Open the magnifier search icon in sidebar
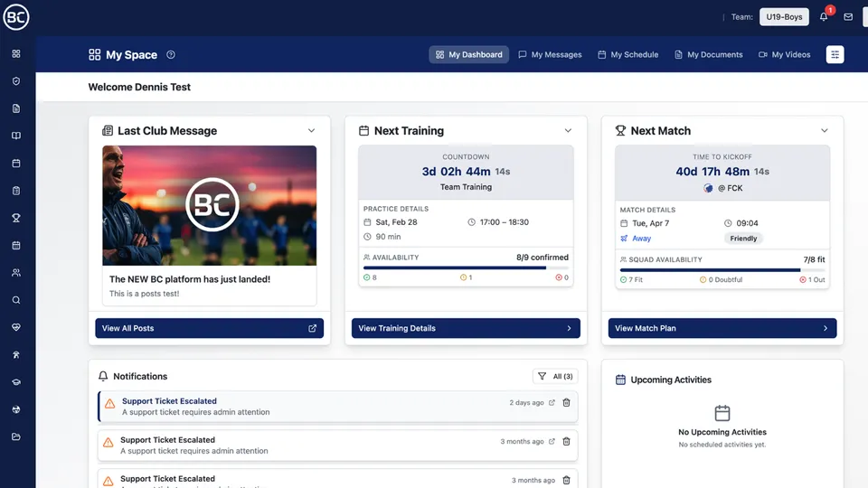 pyautogui.click(x=16, y=300)
